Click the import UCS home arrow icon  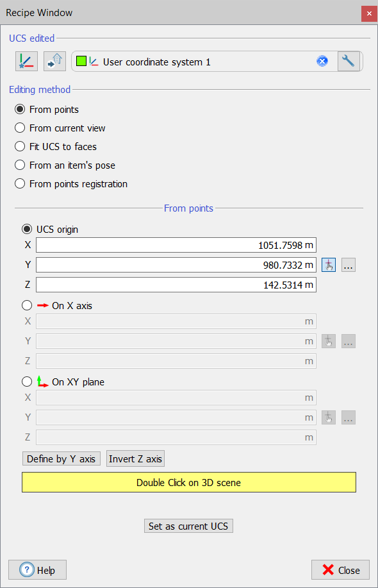click(54, 62)
